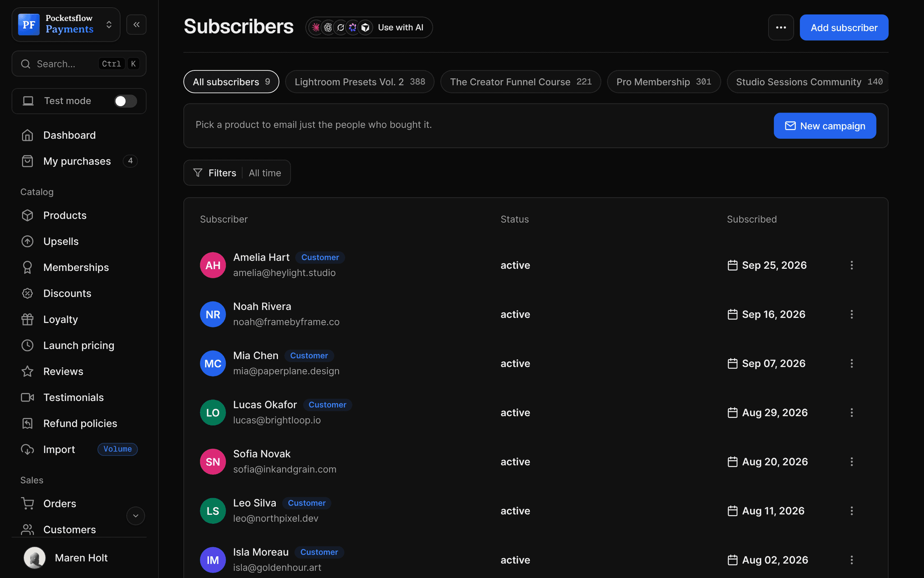Select Pro Membership tab

coord(664,82)
